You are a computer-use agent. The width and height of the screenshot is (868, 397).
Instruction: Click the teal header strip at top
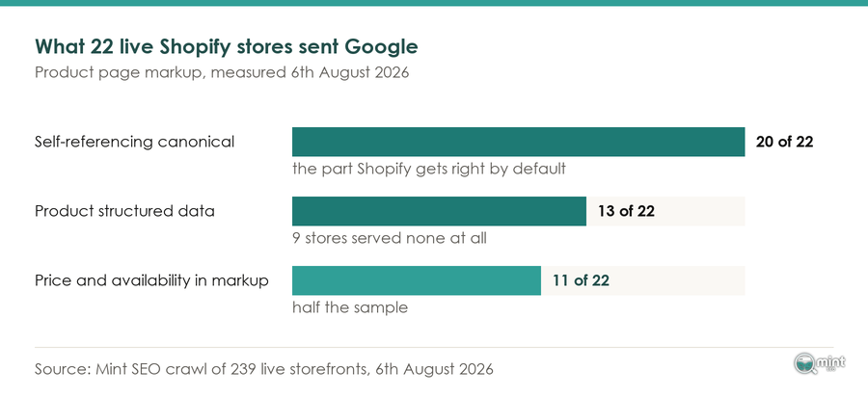pos(434,3)
